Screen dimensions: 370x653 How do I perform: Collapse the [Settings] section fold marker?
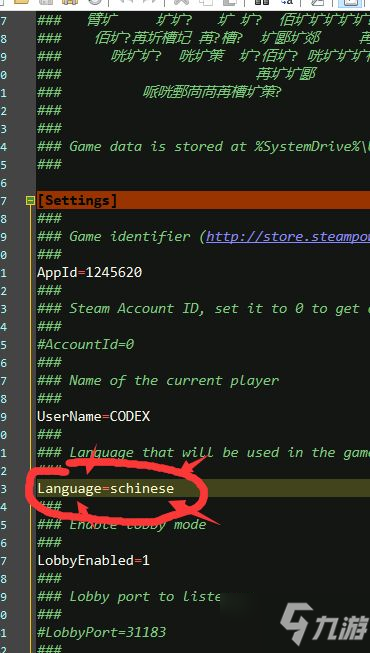[x=30, y=201]
